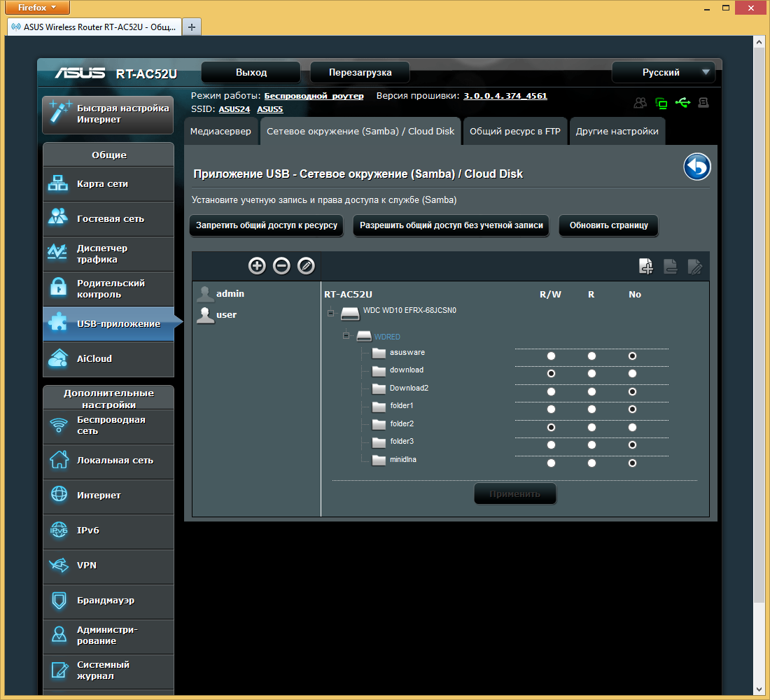The image size is (770, 700).
Task: Open firmware version 3.0.0.4.374_4561 link
Action: [x=505, y=97]
